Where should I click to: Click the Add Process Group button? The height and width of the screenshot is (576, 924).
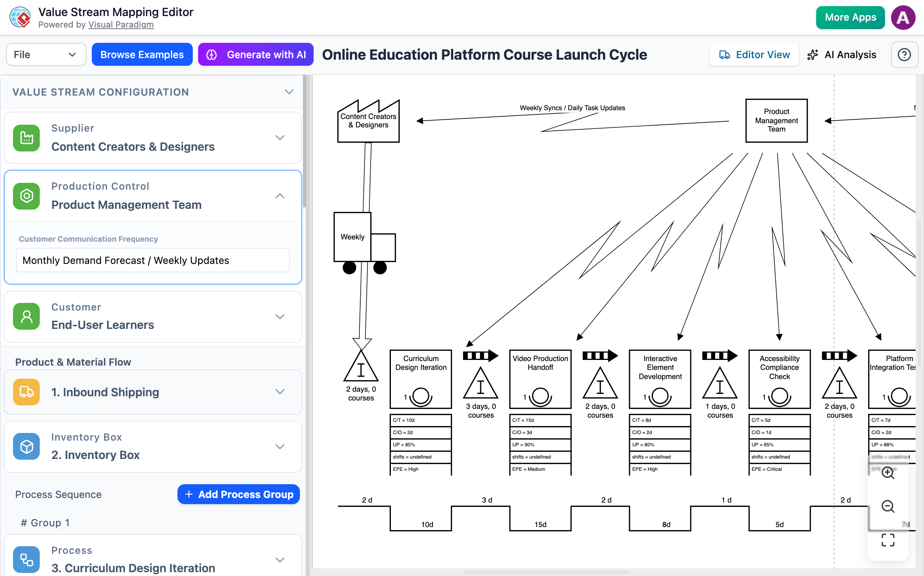tap(239, 494)
